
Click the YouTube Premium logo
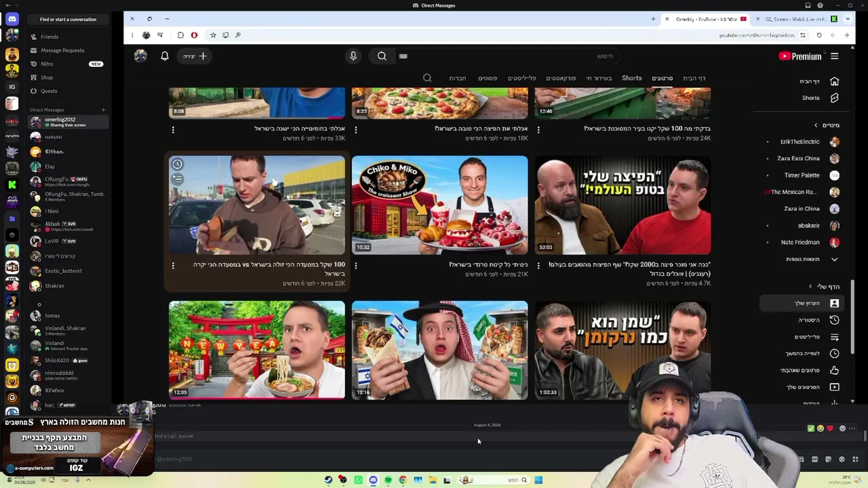point(800,57)
